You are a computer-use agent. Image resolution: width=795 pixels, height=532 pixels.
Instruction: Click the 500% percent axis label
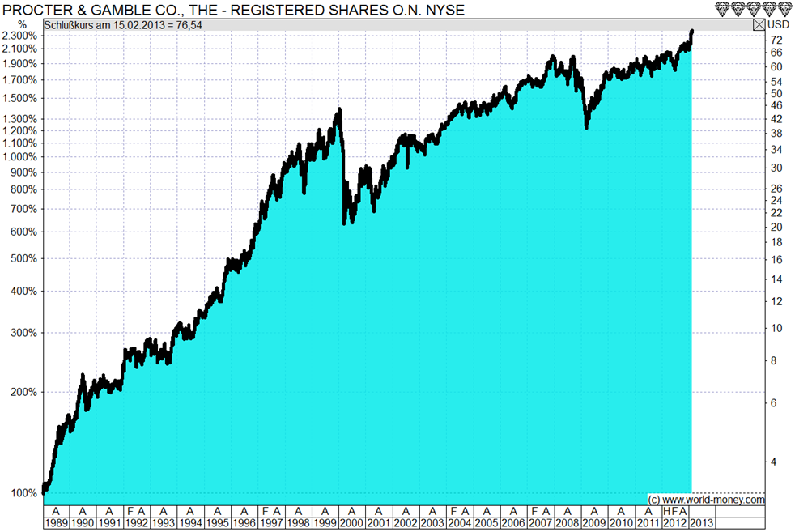[23, 258]
